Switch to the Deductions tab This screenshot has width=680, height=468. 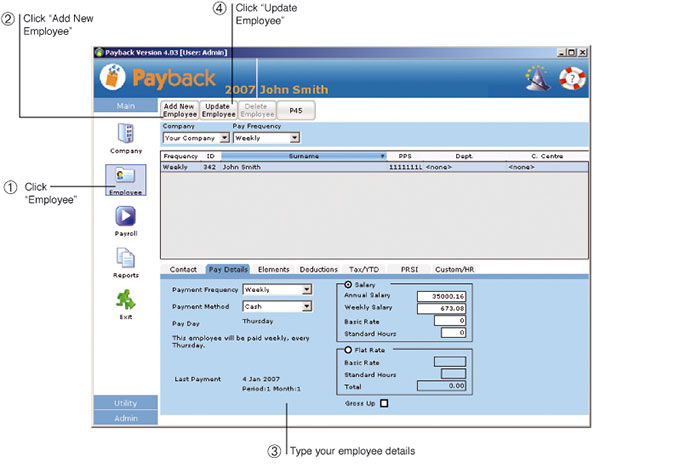(318, 269)
